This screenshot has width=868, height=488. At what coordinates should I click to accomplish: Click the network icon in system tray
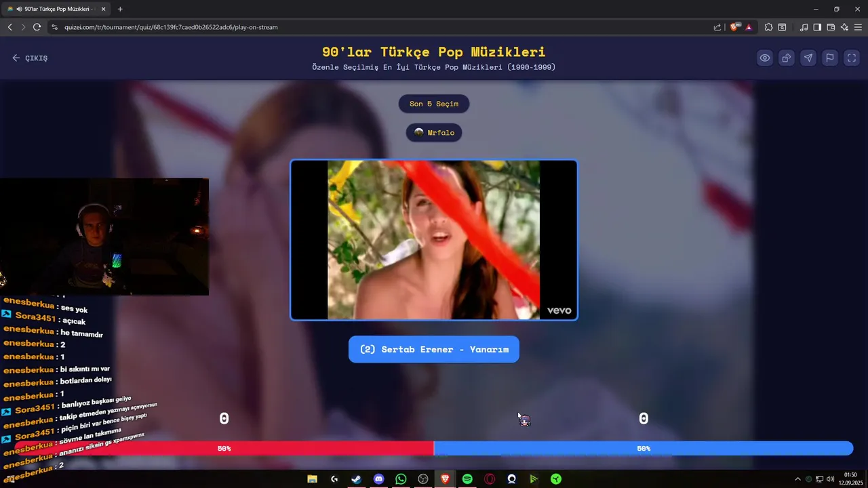[x=819, y=479]
